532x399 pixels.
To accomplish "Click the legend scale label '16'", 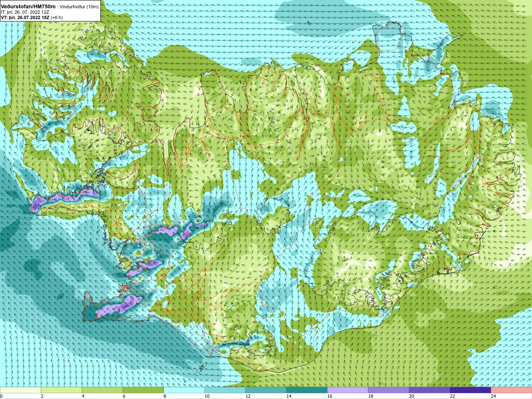I will coord(330,396).
